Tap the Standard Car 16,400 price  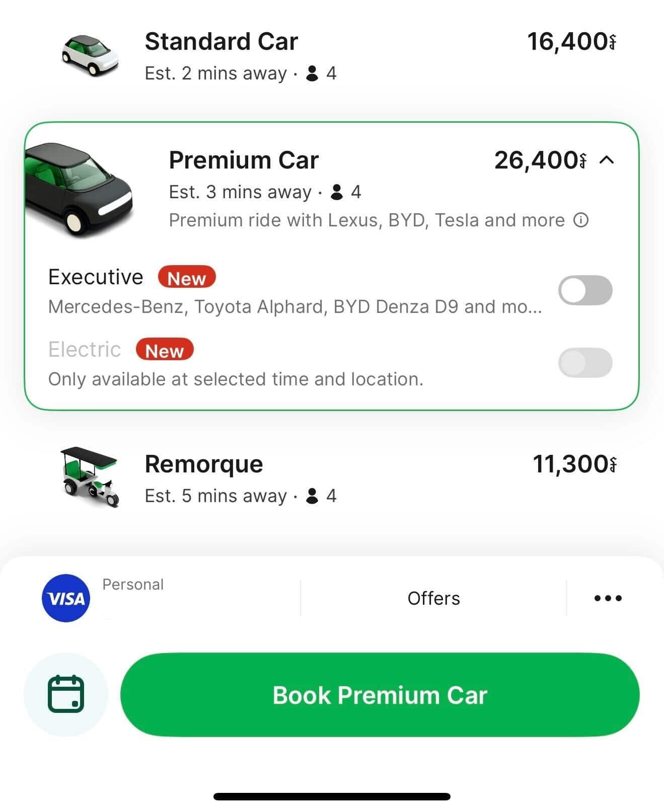coord(571,42)
